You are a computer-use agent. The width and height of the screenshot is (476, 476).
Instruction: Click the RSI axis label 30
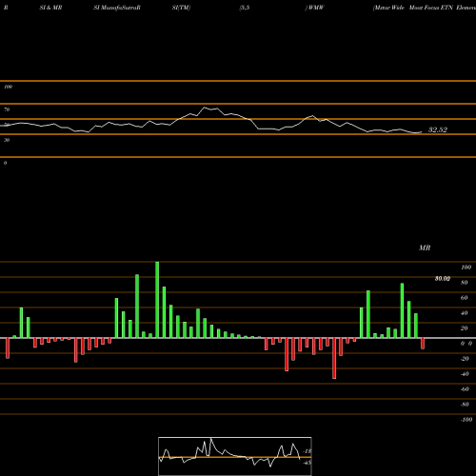pos(7,140)
